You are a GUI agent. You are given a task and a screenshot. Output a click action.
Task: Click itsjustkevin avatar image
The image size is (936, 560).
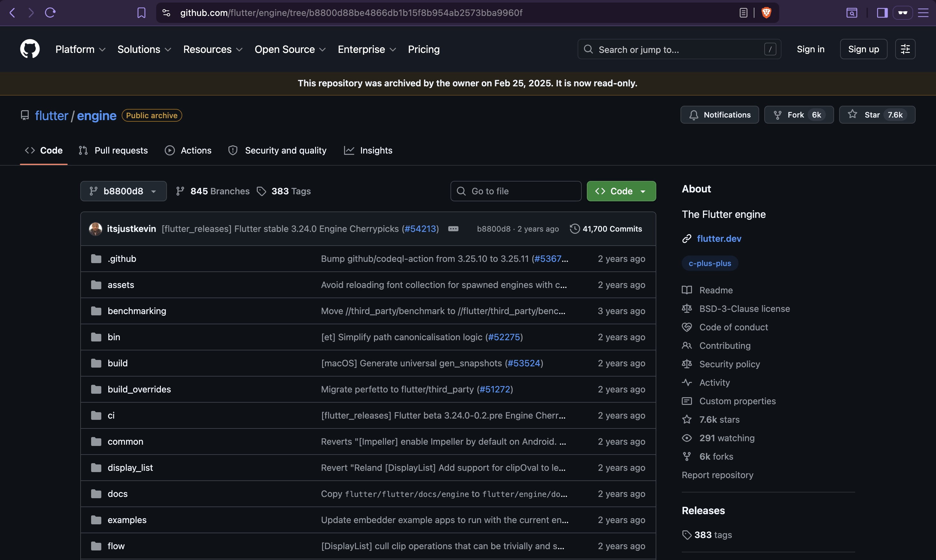96,229
